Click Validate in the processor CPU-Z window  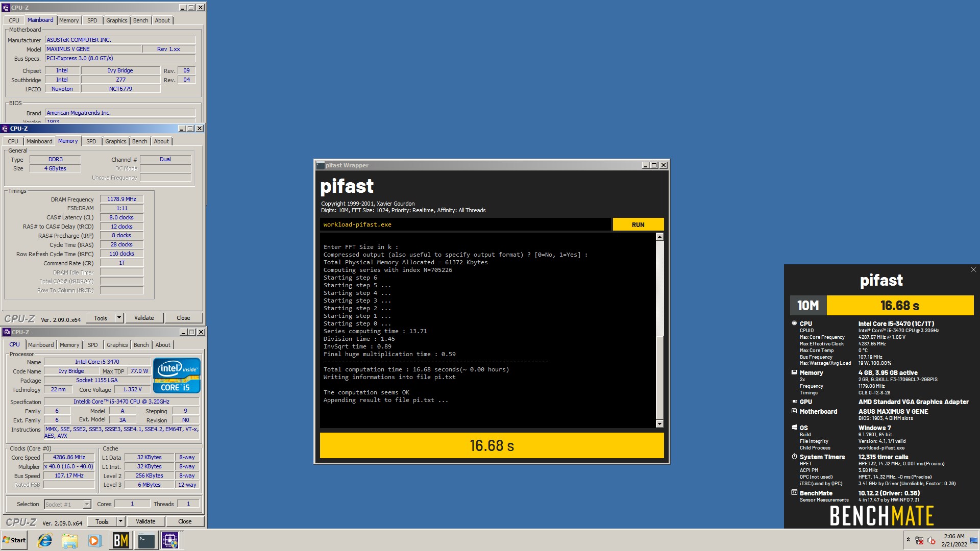pyautogui.click(x=145, y=521)
